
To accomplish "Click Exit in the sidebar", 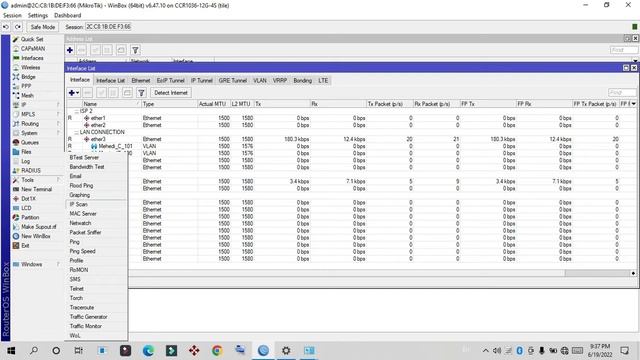I will [x=25, y=246].
